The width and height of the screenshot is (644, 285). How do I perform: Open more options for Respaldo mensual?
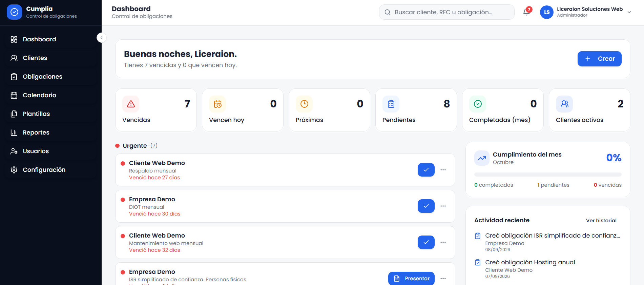pyautogui.click(x=443, y=170)
